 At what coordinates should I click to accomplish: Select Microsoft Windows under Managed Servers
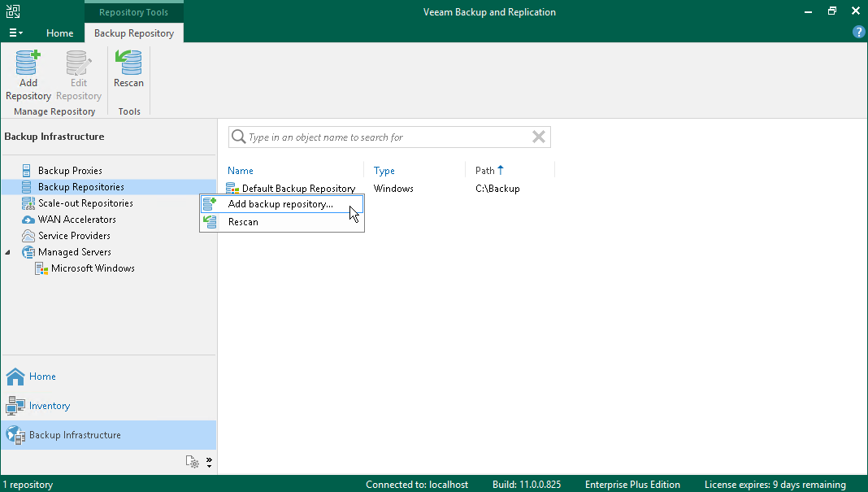[x=93, y=268]
